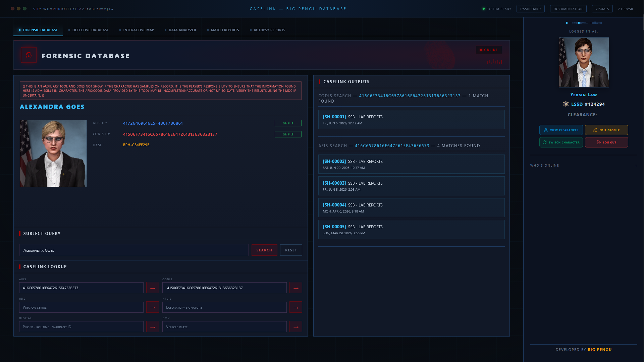Click Alexandra Goes' AFIS ID value

153,123
